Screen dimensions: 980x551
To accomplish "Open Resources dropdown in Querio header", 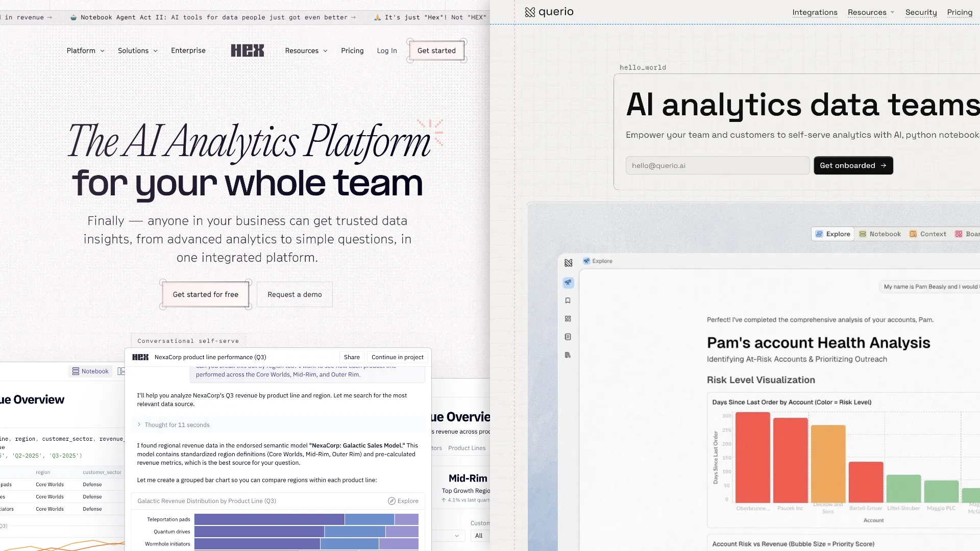I will (871, 12).
